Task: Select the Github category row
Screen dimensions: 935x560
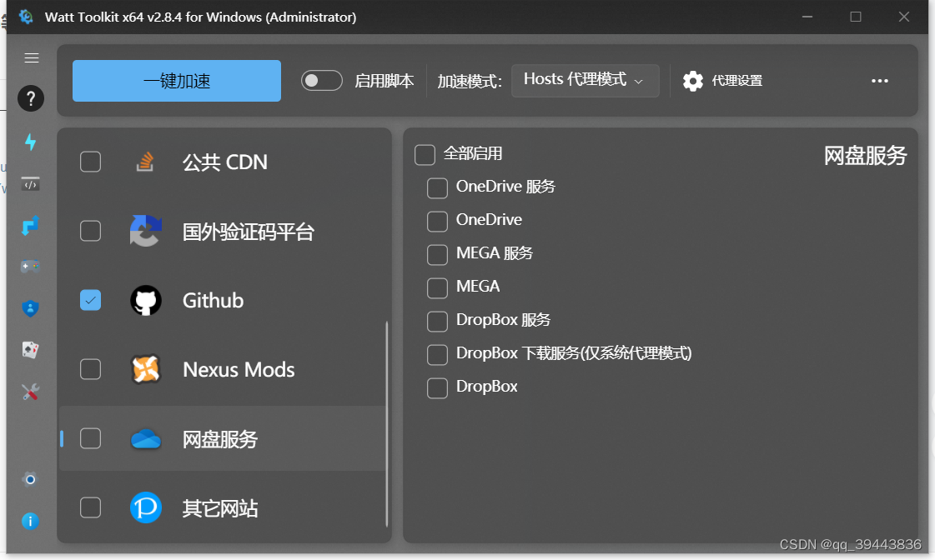Action: 223,300
